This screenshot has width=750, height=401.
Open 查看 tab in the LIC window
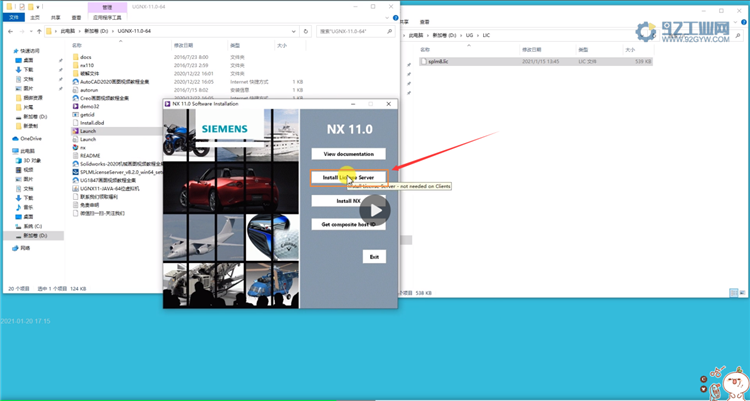[x=424, y=22]
